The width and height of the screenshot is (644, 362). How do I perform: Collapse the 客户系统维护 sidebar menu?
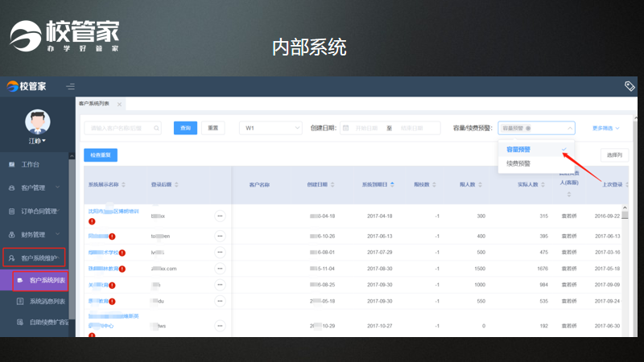[x=34, y=257]
